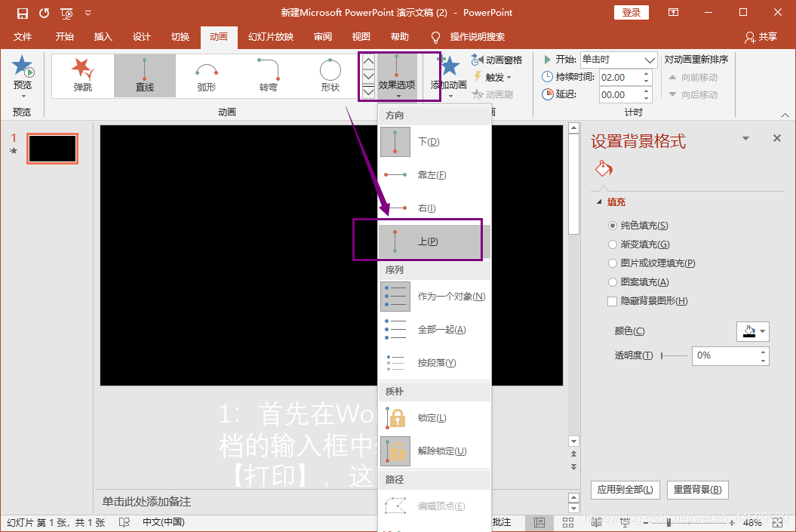Screen dimensions: 796x532
Task: Click 编辑顶点(E) edit points option
Action: pyautogui.click(x=435, y=506)
